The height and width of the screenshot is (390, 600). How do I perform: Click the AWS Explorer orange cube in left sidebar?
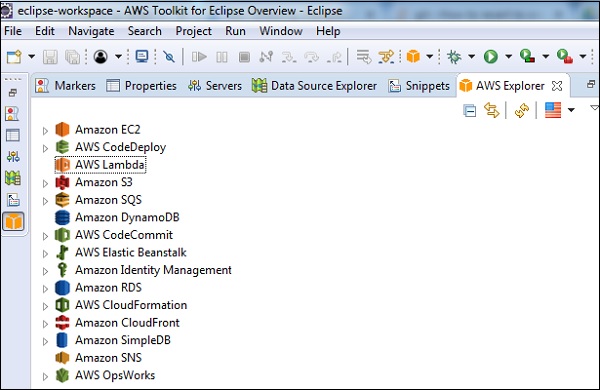13,221
